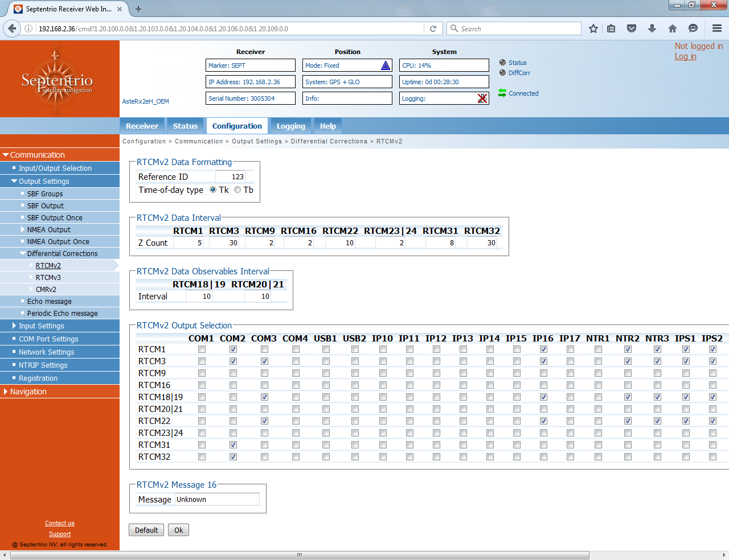729x560 pixels.
Task: Click the Log in link
Action: [x=685, y=56]
